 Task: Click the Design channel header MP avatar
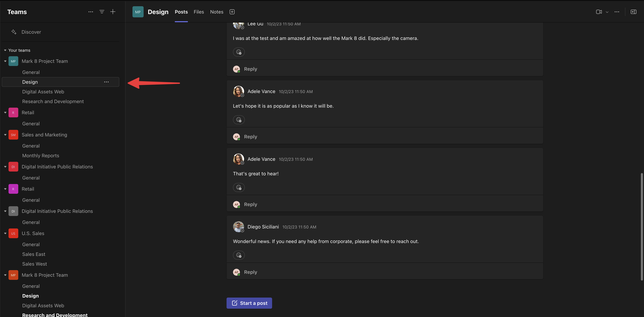[x=138, y=12]
